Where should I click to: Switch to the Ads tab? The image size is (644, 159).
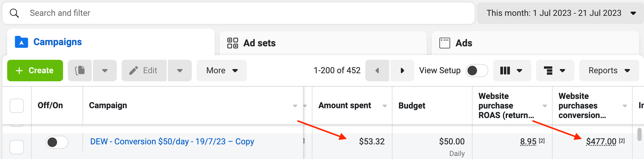535,42
